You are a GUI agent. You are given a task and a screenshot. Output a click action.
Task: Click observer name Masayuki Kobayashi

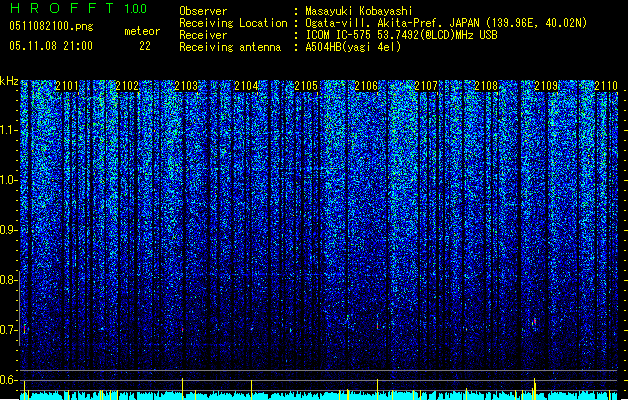[359, 11]
